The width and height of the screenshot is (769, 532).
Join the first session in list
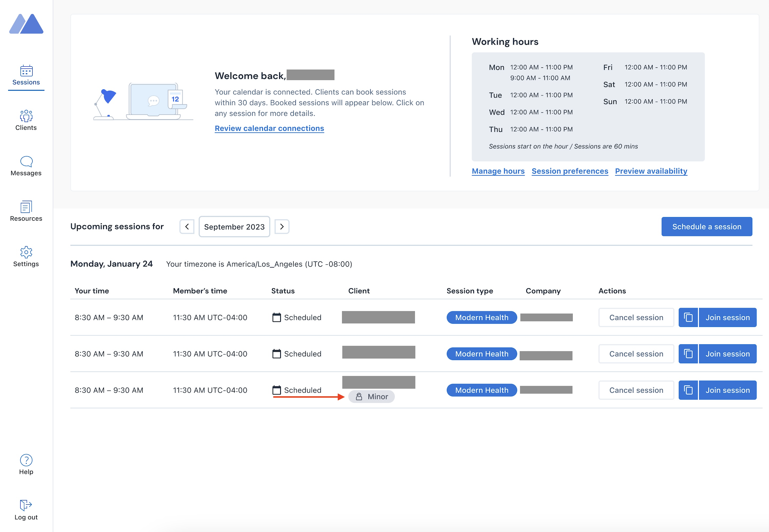(x=727, y=317)
